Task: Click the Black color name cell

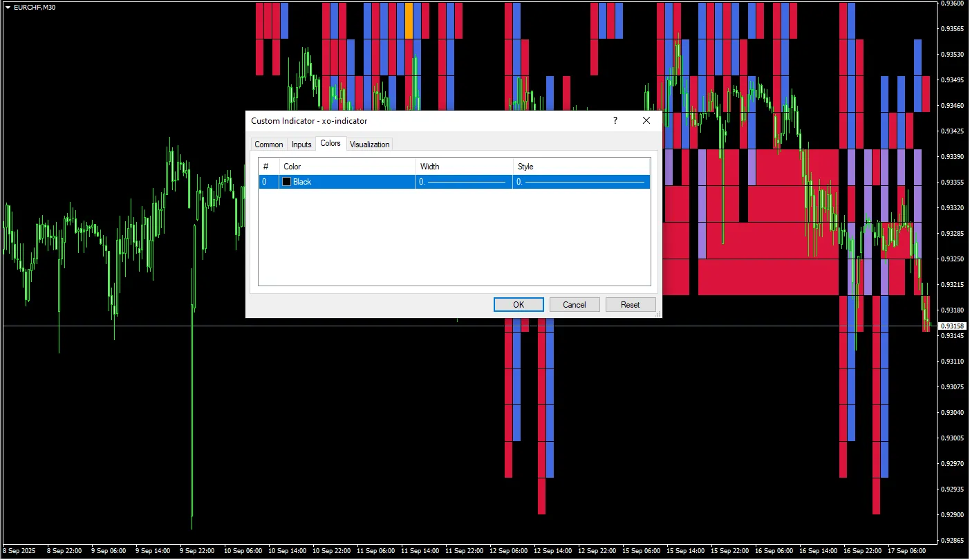Action: [x=302, y=182]
